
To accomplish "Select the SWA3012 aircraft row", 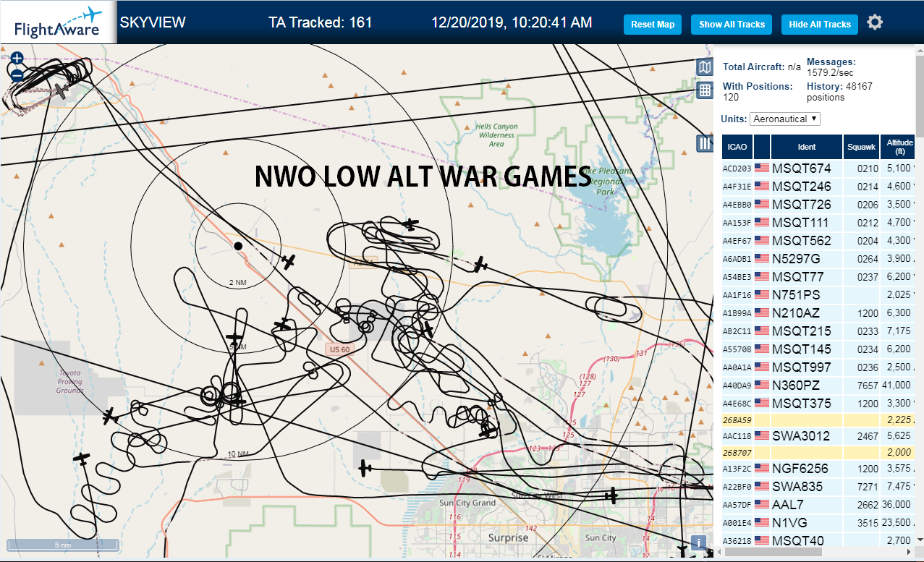I will click(x=818, y=436).
